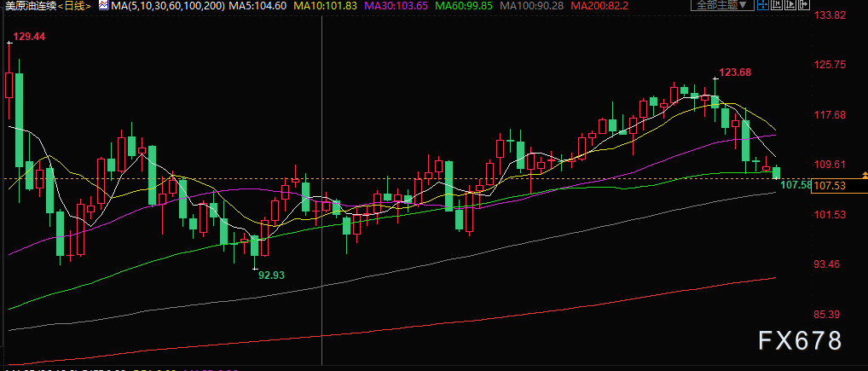The height and width of the screenshot is (371, 868).
Task: Click the expand chart axis play icon
Action: click(790, 4)
